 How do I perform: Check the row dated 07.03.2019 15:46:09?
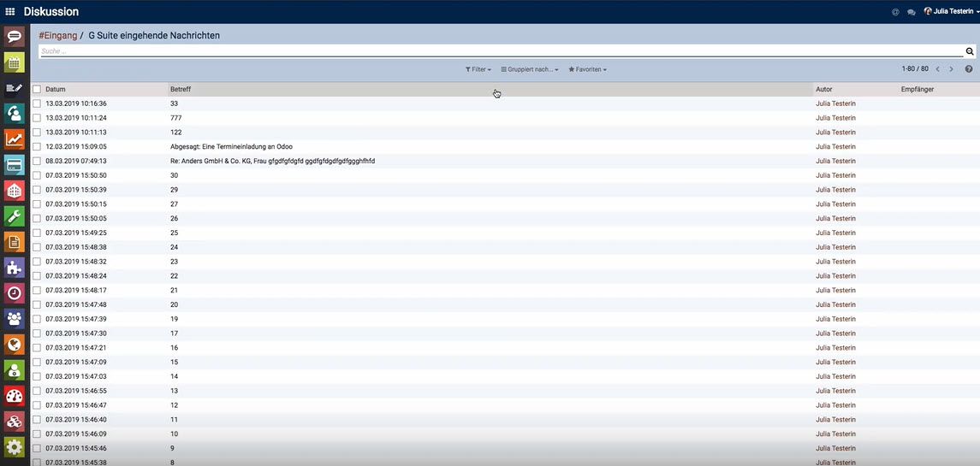point(37,434)
